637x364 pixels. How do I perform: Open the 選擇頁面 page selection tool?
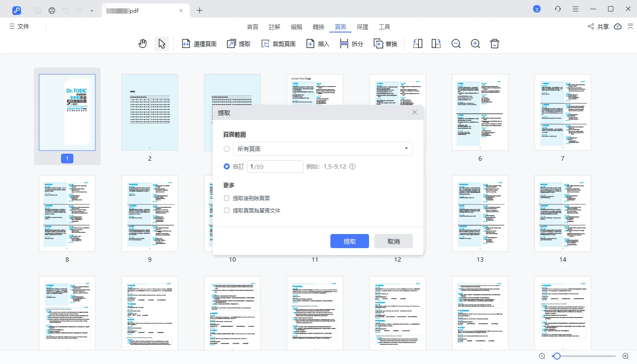(199, 43)
